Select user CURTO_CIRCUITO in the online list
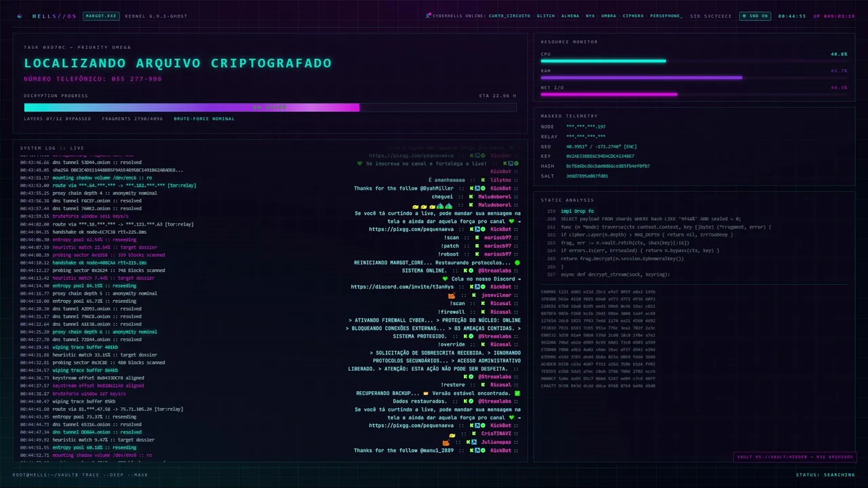 (x=510, y=16)
